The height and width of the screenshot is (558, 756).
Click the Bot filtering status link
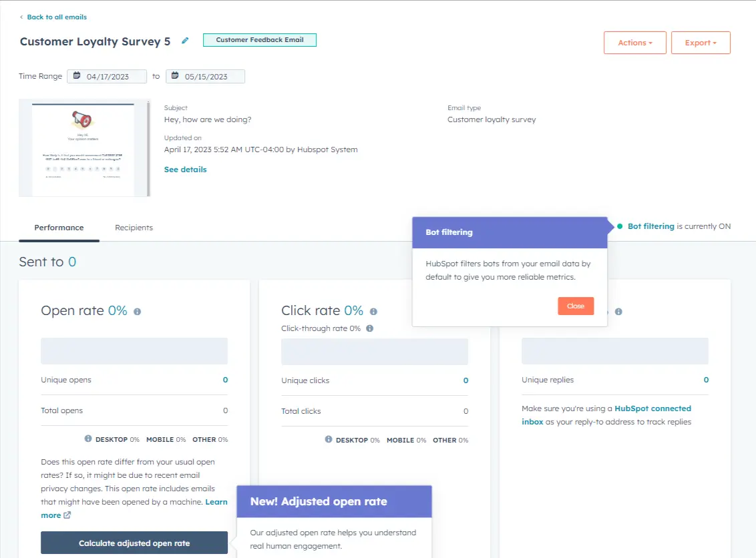(650, 226)
